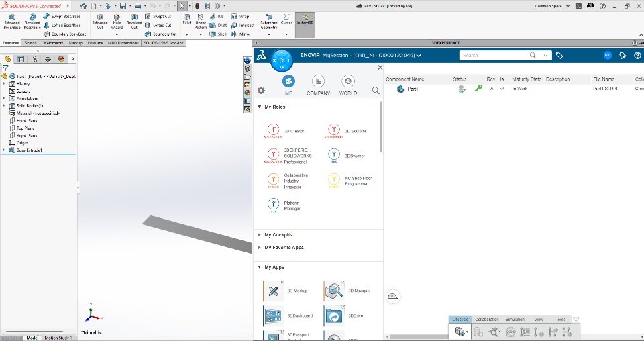Click the Save icon
644x341 pixels.
pyautogui.click(x=123, y=6)
